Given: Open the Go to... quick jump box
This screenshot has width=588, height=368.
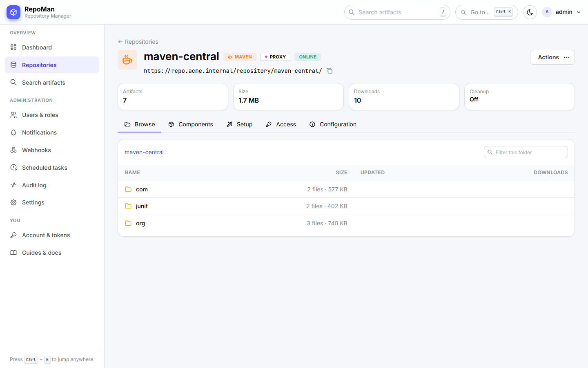Looking at the screenshot, I should click(x=486, y=12).
